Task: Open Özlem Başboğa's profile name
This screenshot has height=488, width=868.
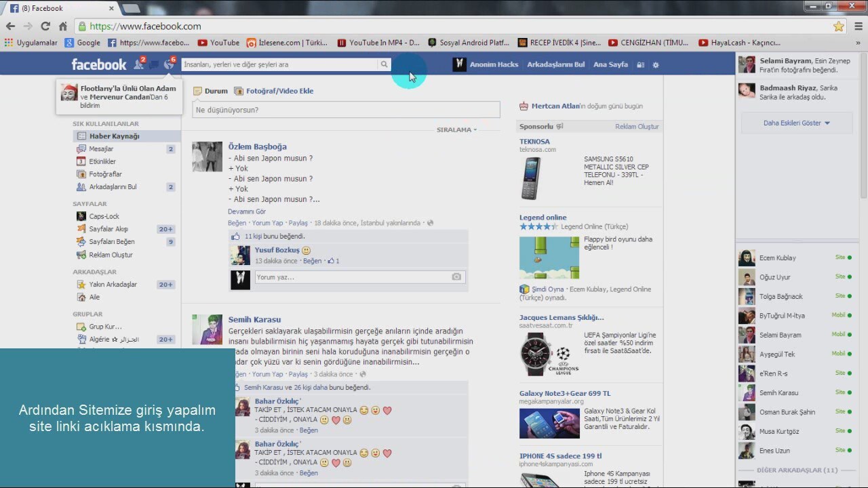Action: click(x=257, y=146)
